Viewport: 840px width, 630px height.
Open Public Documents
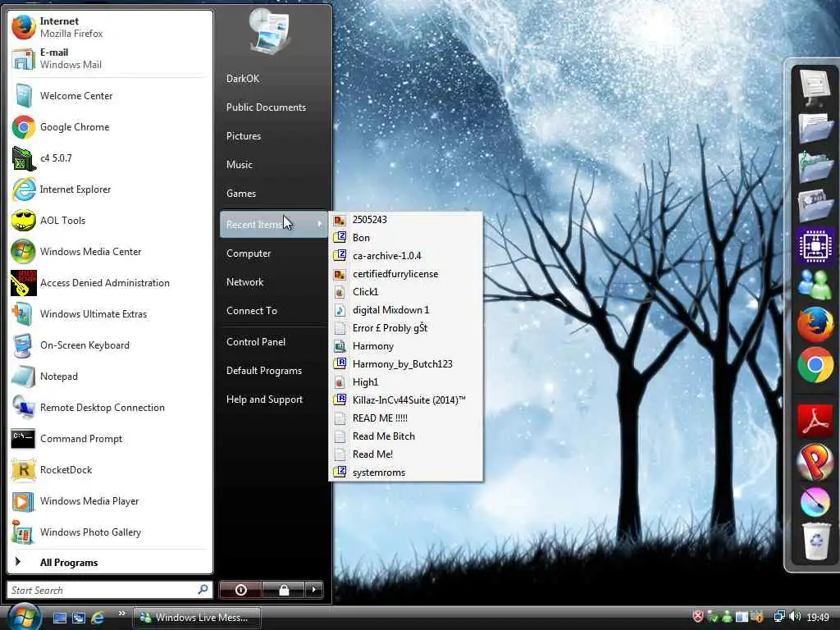click(x=273, y=107)
